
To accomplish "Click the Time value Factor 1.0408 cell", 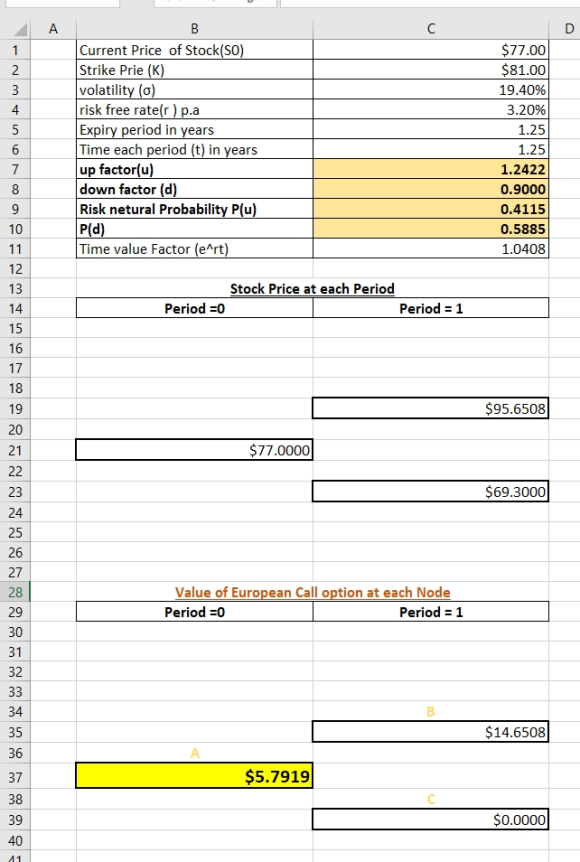I will coord(430,249).
